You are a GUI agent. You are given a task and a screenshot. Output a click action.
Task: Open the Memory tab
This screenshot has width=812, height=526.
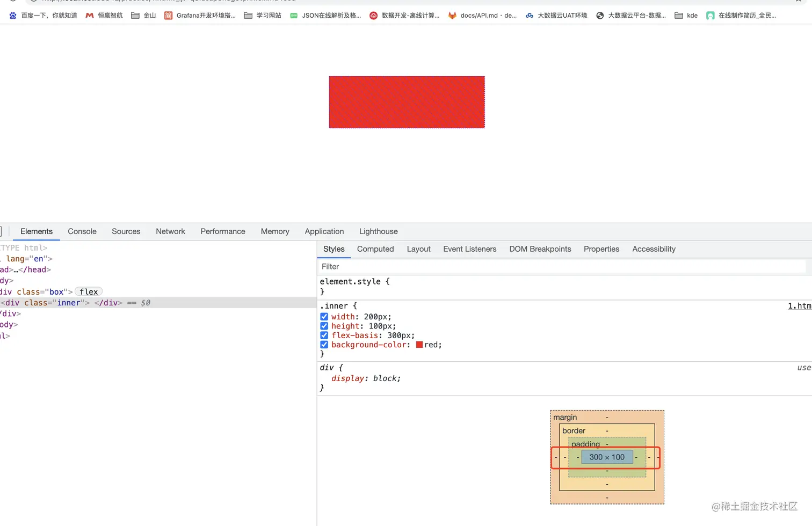(275, 231)
